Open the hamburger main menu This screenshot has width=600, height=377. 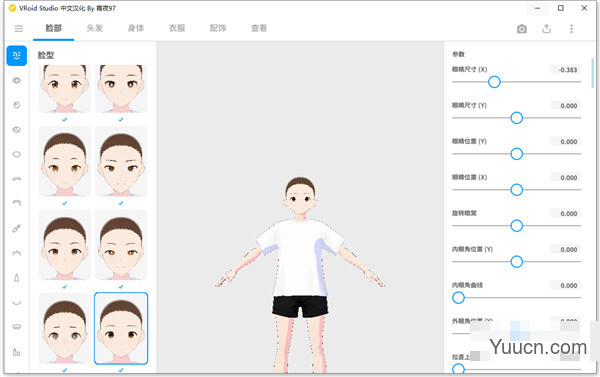[18, 28]
